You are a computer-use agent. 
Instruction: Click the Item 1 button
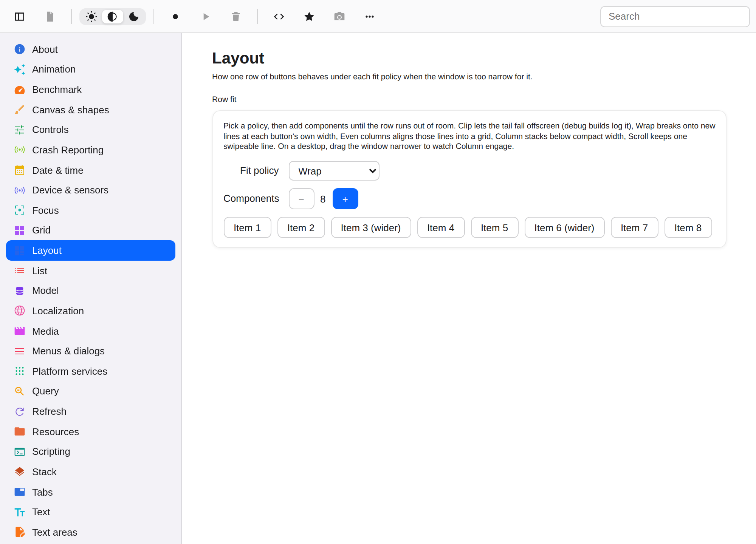pyautogui.click(x=248, y=227)
